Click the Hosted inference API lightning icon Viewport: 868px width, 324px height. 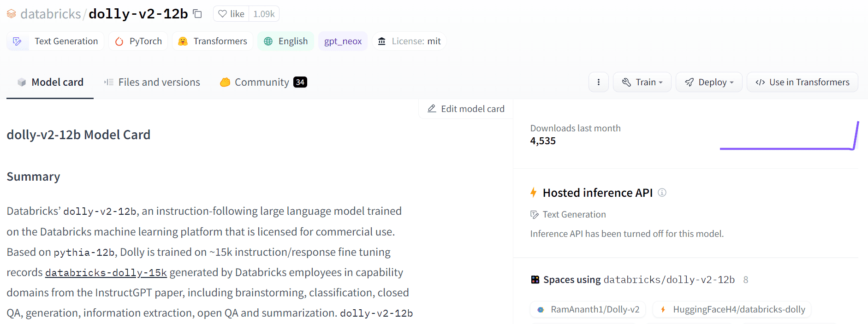tap(534, 193)
